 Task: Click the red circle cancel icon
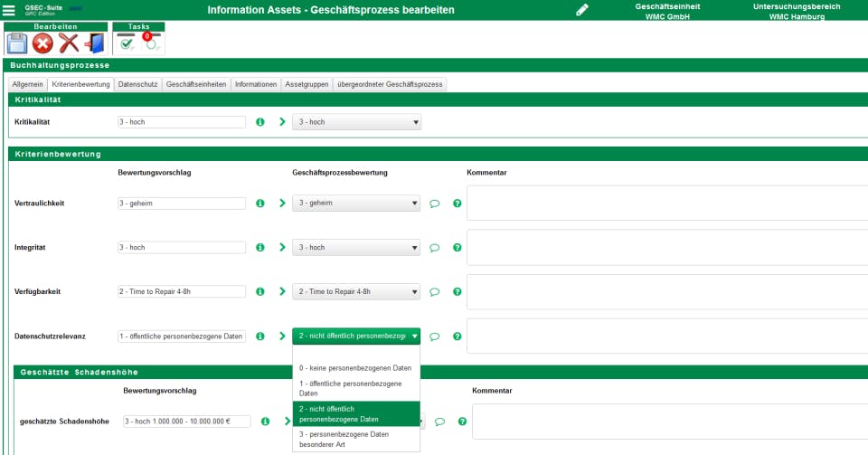pyautogui.click(x=42, y=43)
